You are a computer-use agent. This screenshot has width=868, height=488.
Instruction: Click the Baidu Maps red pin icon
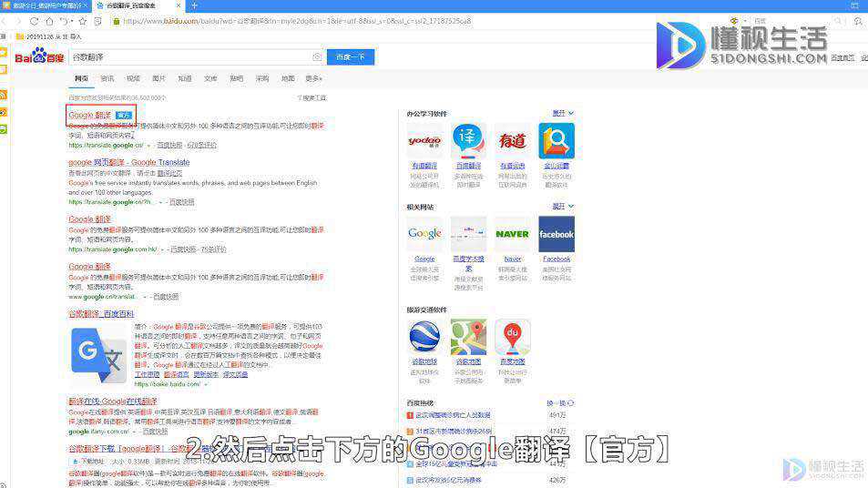tap(513, 337)
